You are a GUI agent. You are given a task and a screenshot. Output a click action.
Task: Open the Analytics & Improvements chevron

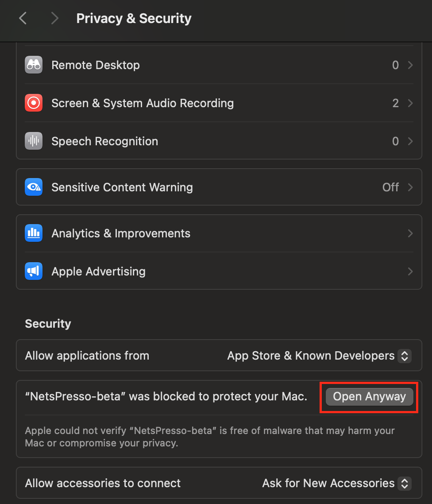[x=410, y=233]
